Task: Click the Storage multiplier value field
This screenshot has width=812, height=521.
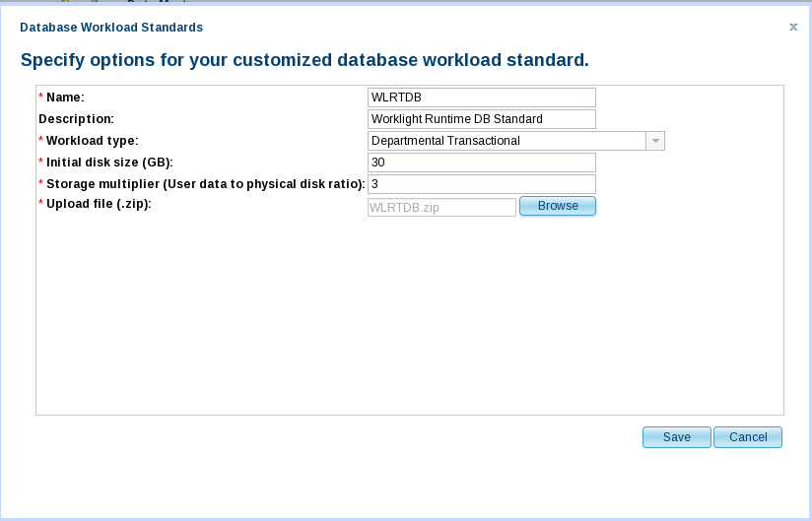Action: [x=482, y=184]
